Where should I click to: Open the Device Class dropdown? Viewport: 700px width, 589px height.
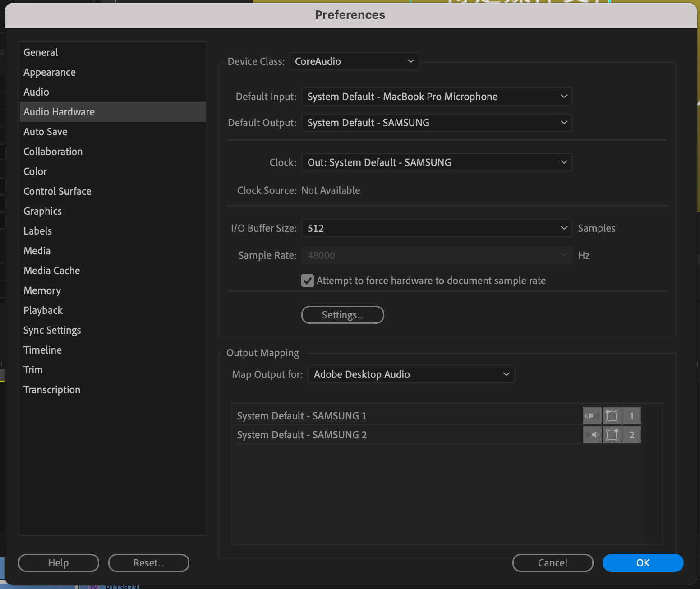coord(354,61)
